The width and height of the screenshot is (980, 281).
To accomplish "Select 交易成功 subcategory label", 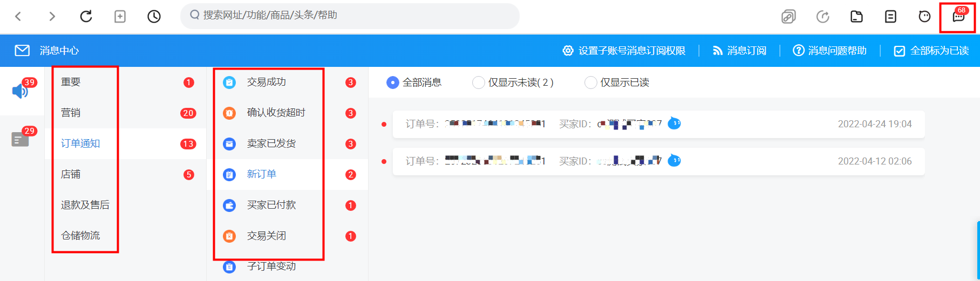I will 267,82.
